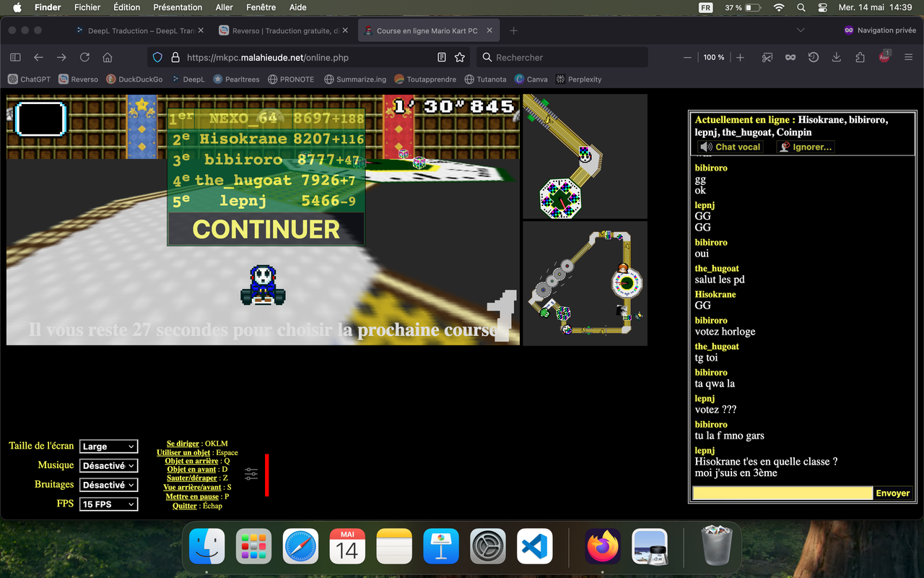This screenshot has height=578, width=924.
Task: Click the Objet en arrière link
Action: [191, 461]
